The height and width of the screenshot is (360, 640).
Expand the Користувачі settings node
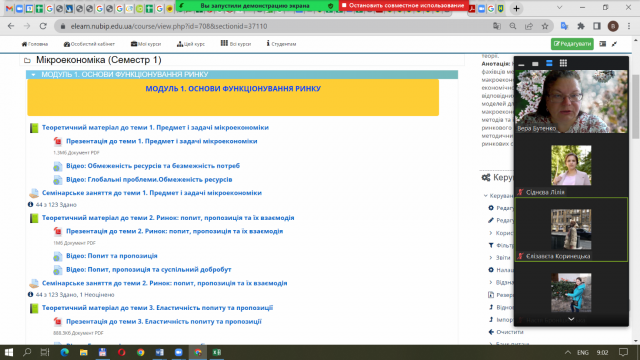coord(491,233)
